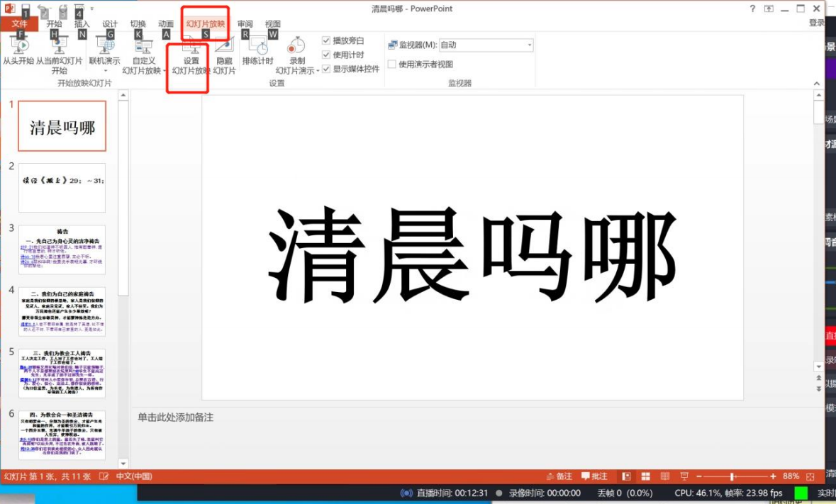Start slideshow from status bar icon
836x504 pixels.
[684, 476]
